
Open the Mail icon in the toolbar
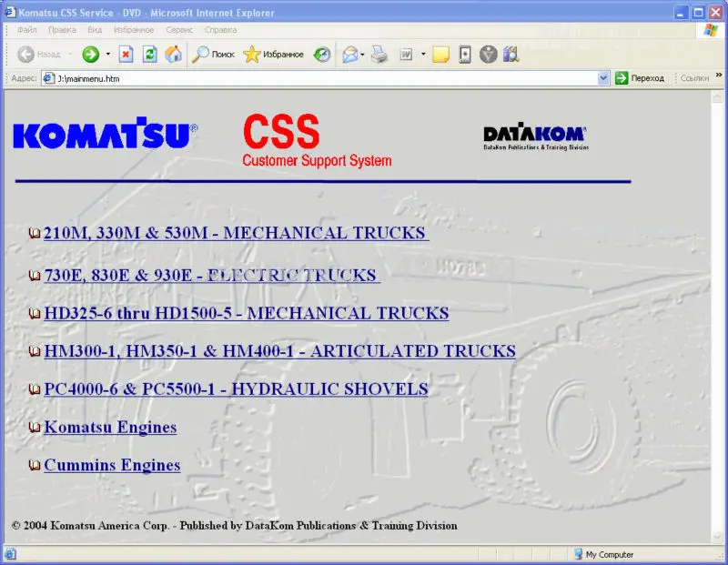(349, 54)
